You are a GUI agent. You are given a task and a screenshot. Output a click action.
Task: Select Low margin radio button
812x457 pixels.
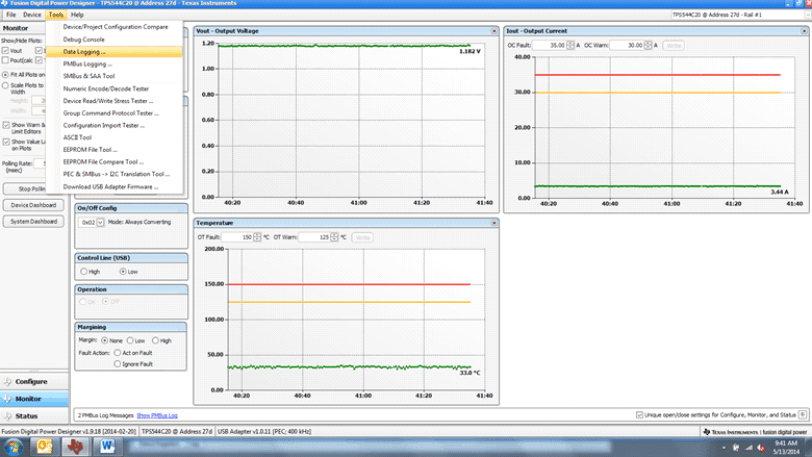pos(130,340)
